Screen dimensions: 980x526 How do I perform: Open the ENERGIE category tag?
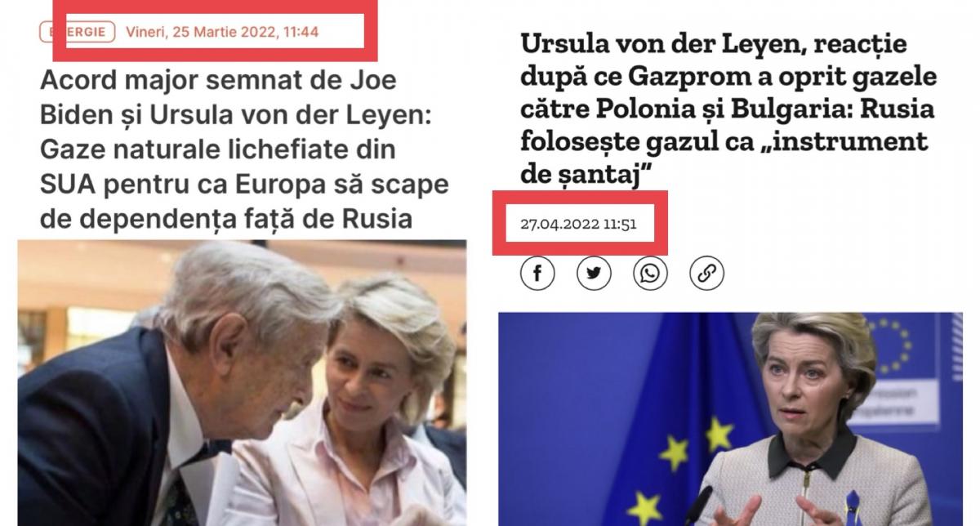pyautogui.click(x=76, y=32)
